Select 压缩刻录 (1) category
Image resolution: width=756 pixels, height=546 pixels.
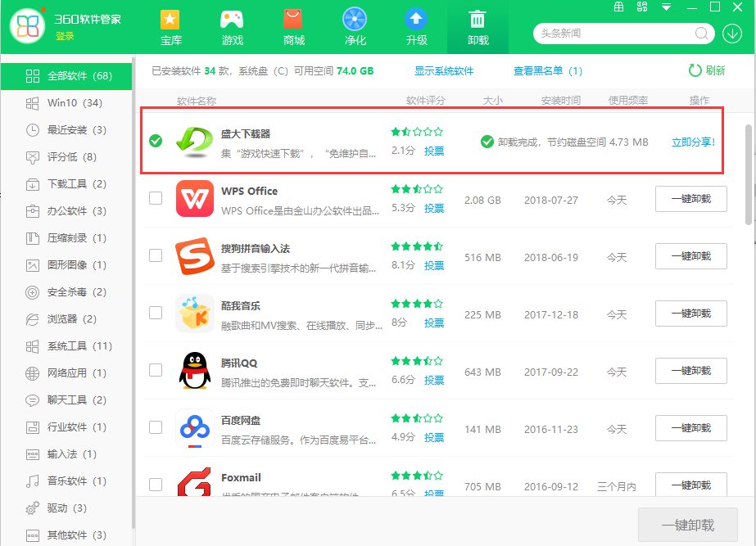[x=66, y=238]
